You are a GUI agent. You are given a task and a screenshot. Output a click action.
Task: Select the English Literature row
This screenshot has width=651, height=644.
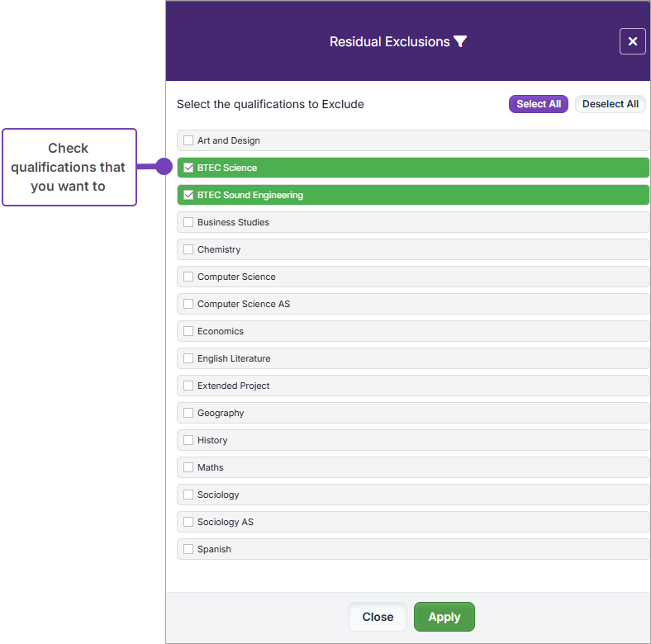tap(413, 358)
